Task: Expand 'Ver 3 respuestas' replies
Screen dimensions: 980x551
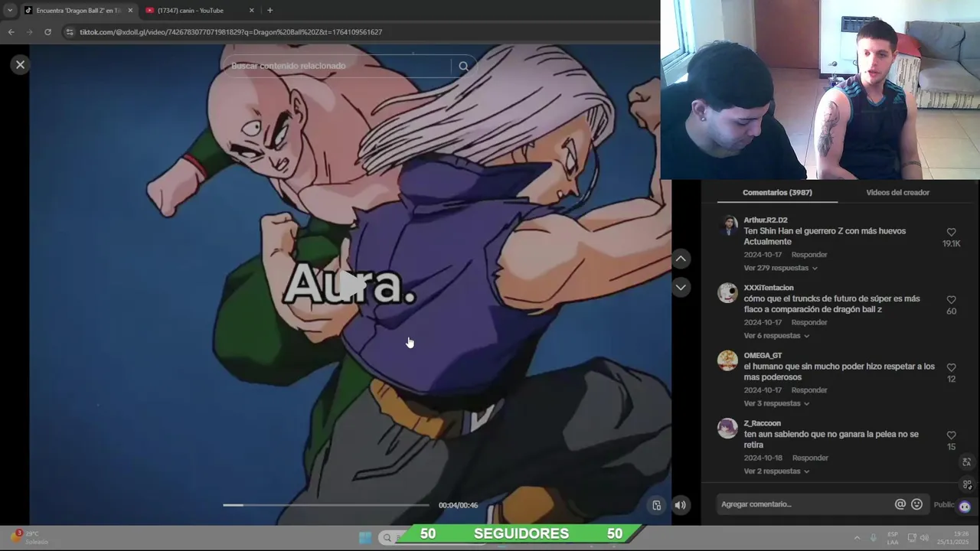Action: point(776,403)
